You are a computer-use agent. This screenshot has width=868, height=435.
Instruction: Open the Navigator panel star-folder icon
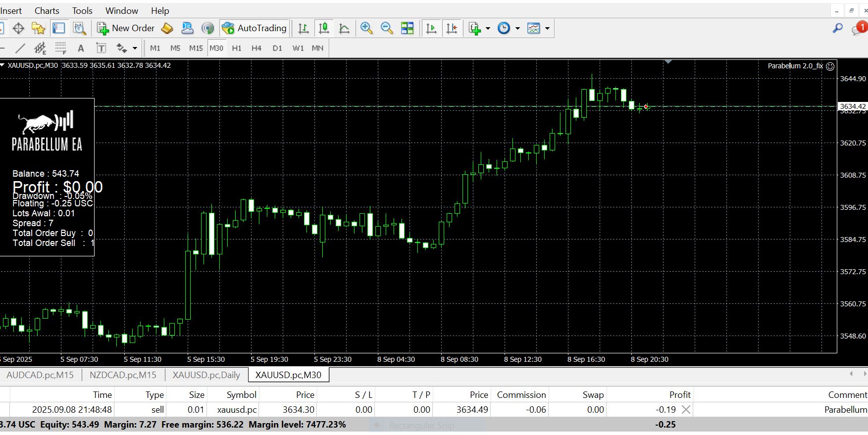pyautogui.click(x=38, y=28)
